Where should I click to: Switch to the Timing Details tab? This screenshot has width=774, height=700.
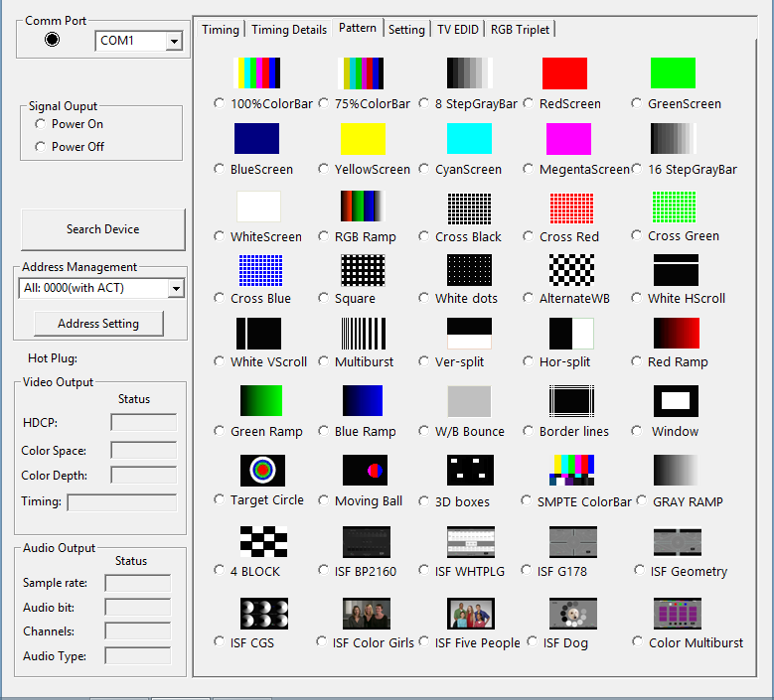tap(289, 30)
